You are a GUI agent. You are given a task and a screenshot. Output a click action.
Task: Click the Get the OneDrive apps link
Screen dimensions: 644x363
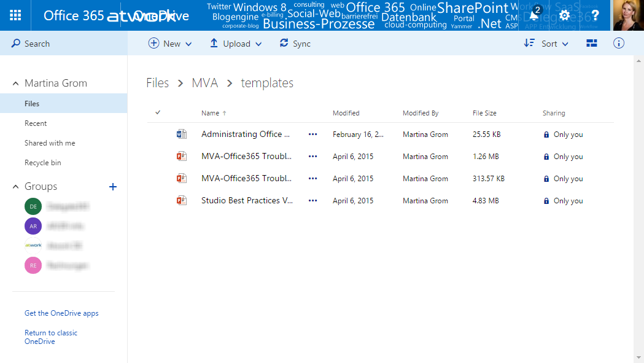pyautogui.click(x=61, y=313)
